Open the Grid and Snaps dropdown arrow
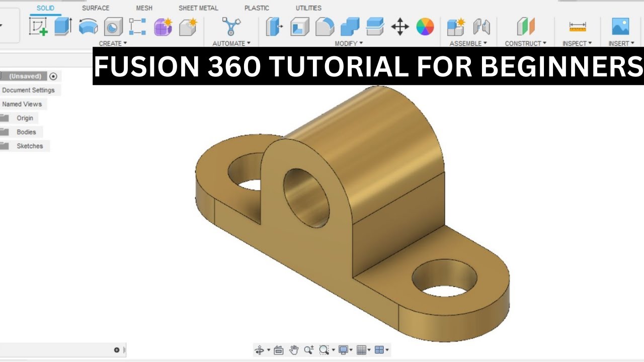The height and width of the screenshot is (362, 644). [x=369, y=350]
